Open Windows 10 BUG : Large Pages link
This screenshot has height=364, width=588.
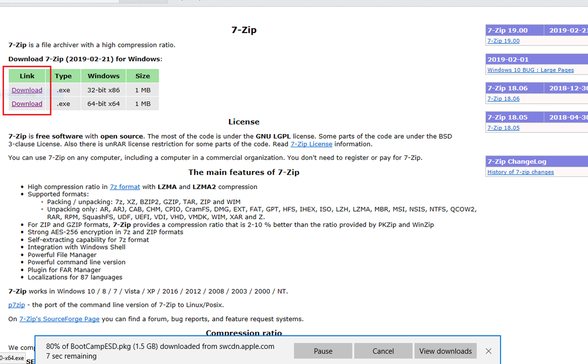[x=530, y=70]
